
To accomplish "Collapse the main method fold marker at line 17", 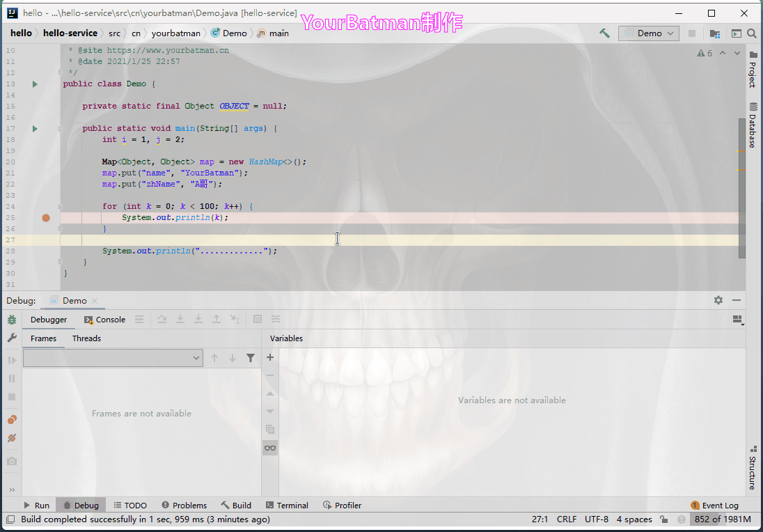I will (61, 129).
